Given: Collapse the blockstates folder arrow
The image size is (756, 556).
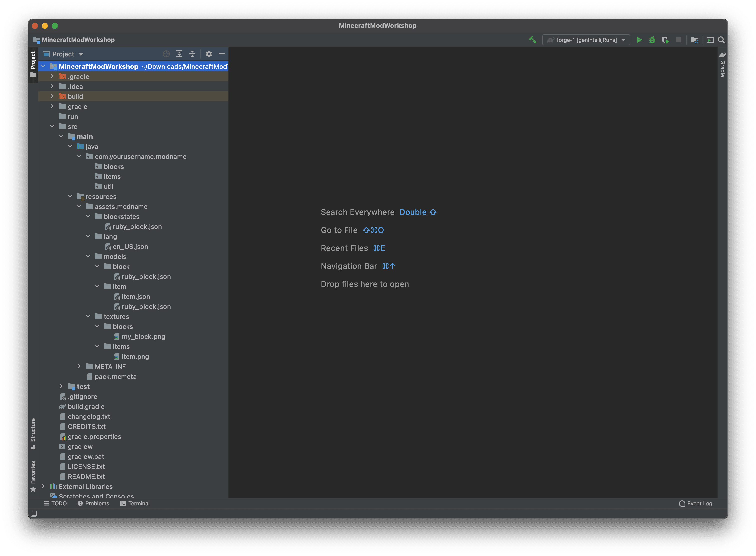Looking at the screenshot, I should coord(88,216).
